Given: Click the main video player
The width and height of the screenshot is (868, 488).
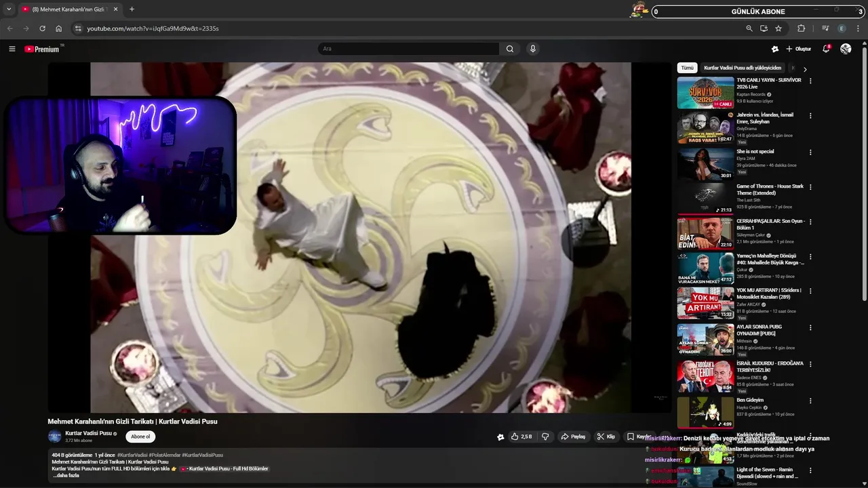Looking at the screenshot, I should (x=360, y=237).
